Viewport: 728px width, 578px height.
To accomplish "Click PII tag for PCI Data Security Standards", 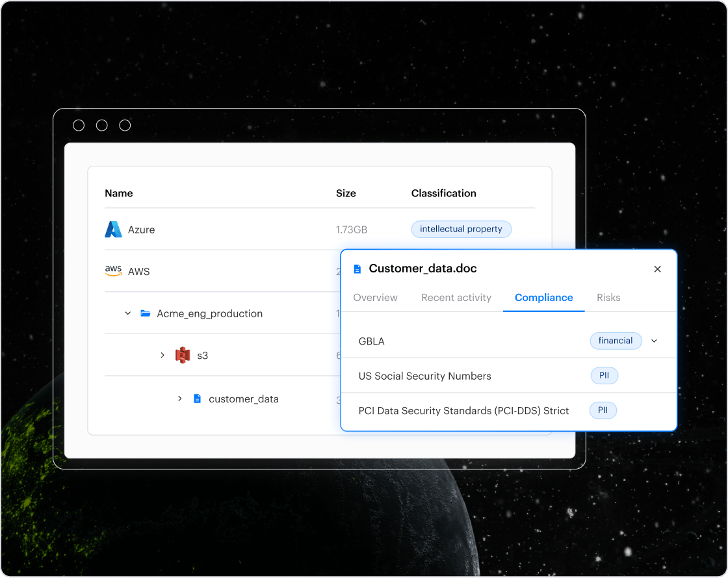I will [603, 410].
